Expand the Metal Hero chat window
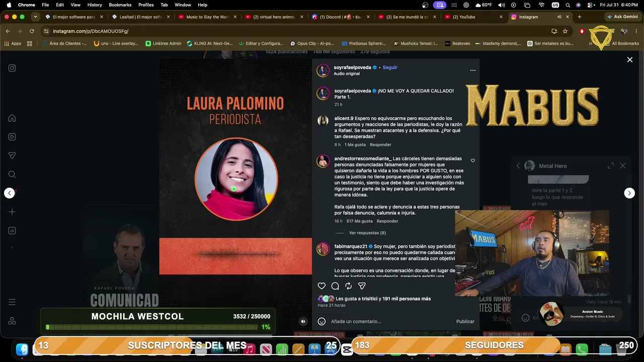Viewport: 644px width, 362px height. click(x=610, y=166)
